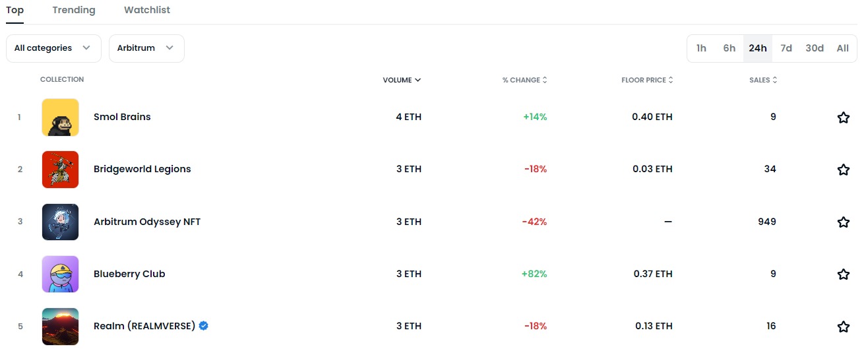The width and height of the screenshot is (868, 355).
Task: Expand the Arbitrum chain dropdown
Action: (x=146, y=48)
